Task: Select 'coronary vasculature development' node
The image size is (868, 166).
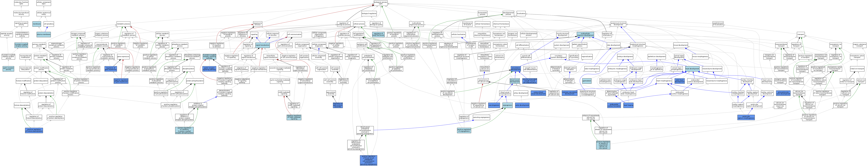Action: [570, 93]
